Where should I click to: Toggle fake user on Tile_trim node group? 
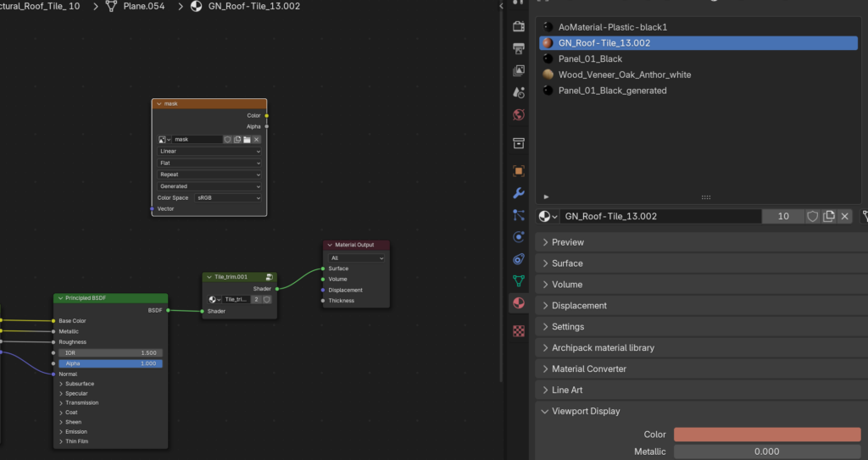(x=267, y=300)
